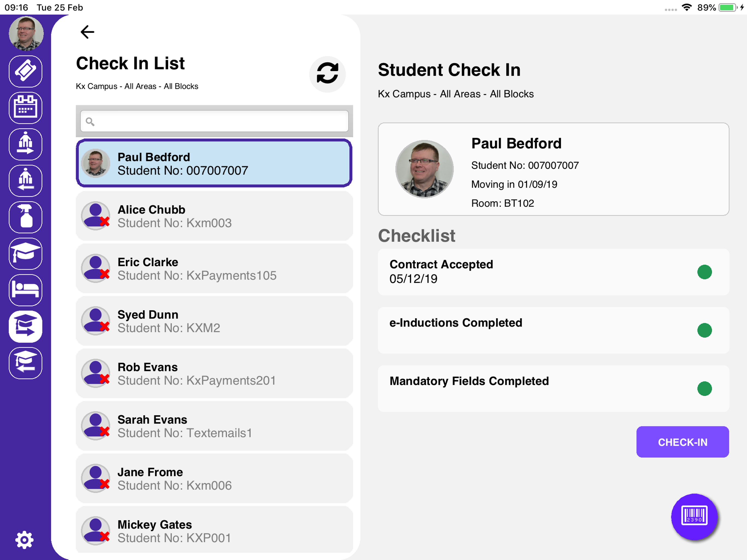Select Alice Chubb from the list

click(214, 216)
